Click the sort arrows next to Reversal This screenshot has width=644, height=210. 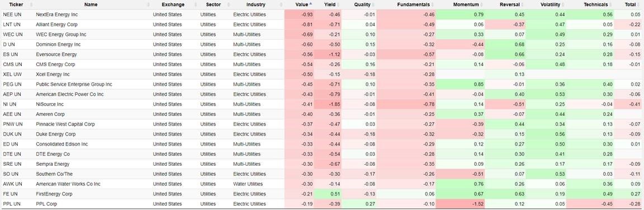pyautogui.click(x=523, y=5)
